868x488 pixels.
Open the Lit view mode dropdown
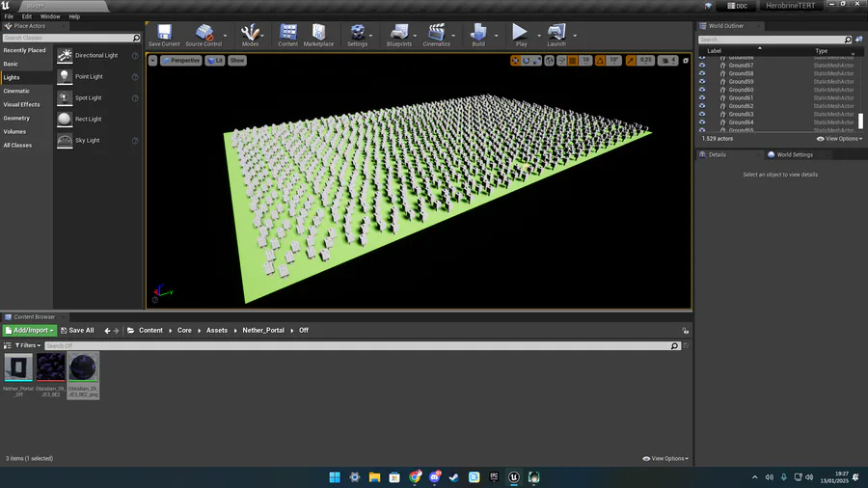pos(215,61)
